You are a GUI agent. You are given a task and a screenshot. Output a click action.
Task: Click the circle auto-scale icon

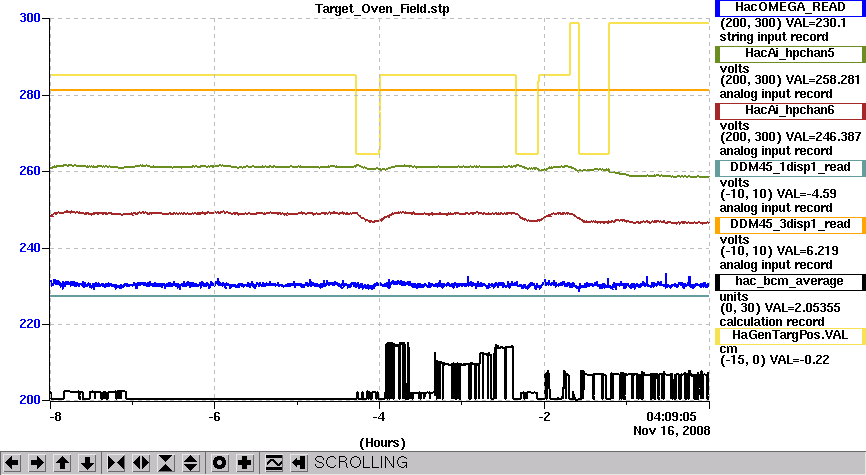click(219, 463)
